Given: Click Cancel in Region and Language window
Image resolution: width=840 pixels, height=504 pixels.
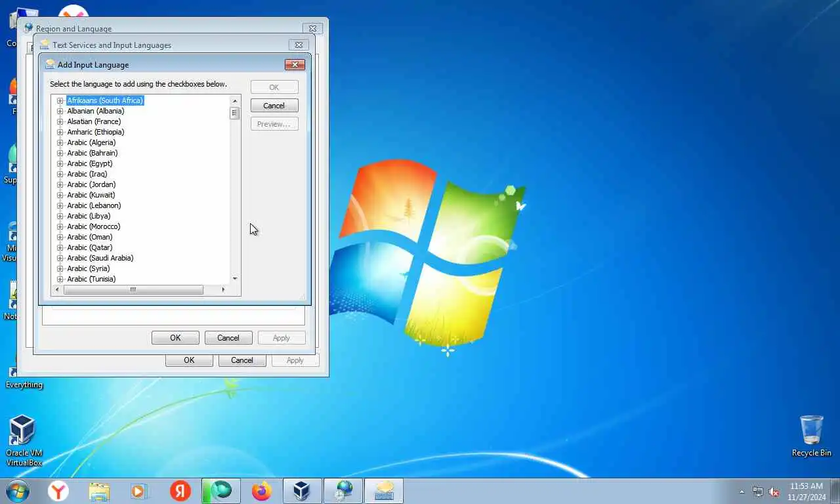Looking at the screenshot, I should tap(242, 360).
